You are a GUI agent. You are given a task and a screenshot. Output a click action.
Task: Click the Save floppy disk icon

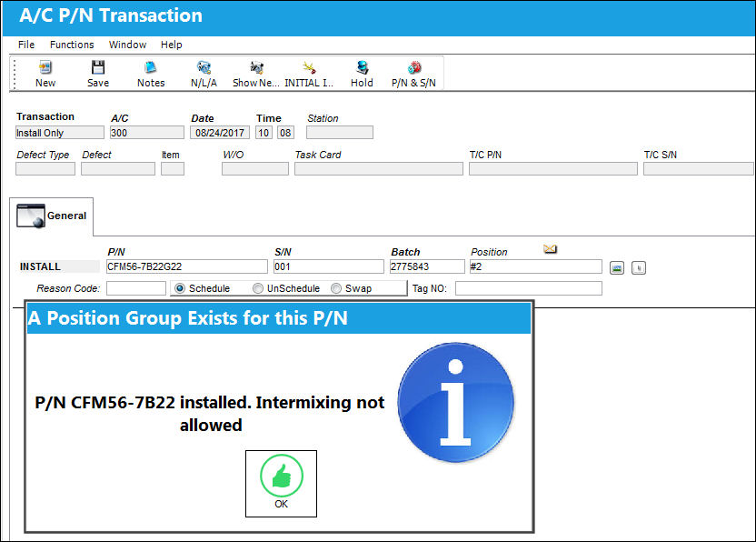98,67
